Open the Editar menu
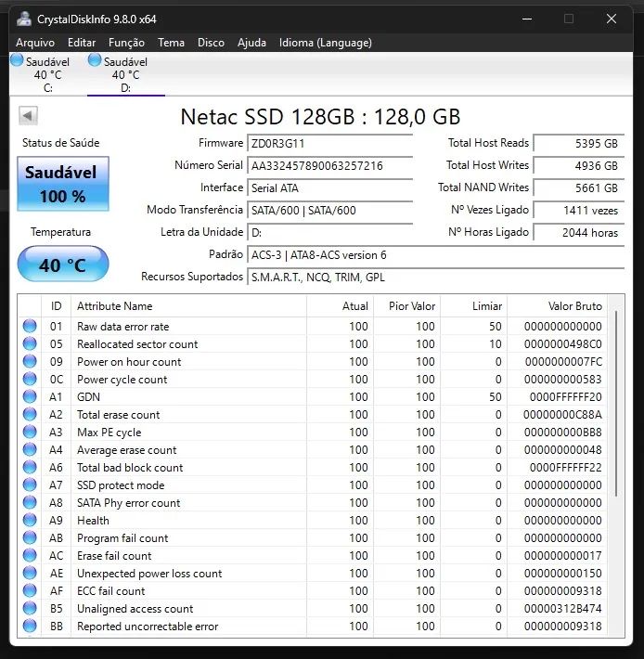The image size is (644, 659). tap(82, 43)
